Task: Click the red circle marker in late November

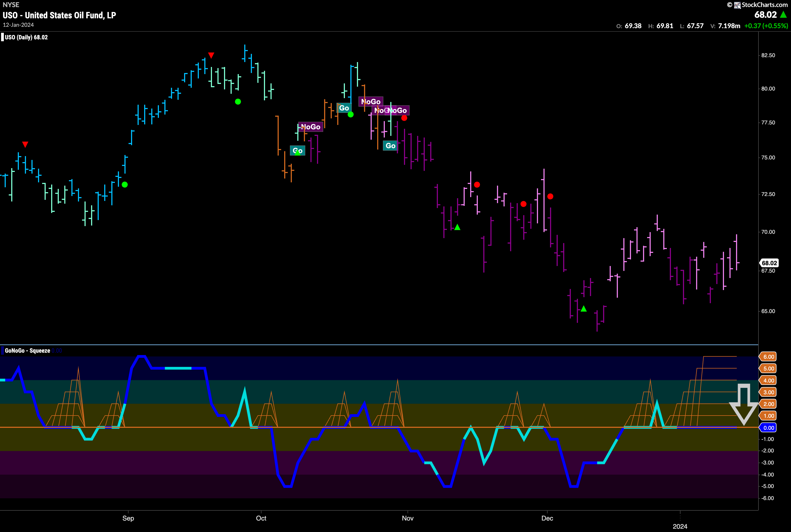Action: [524, 204]
